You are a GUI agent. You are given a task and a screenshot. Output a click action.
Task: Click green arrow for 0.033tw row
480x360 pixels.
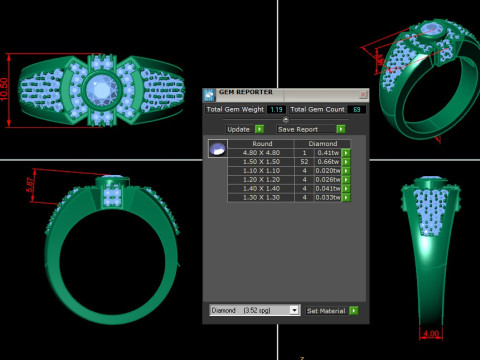click(346, 198)
